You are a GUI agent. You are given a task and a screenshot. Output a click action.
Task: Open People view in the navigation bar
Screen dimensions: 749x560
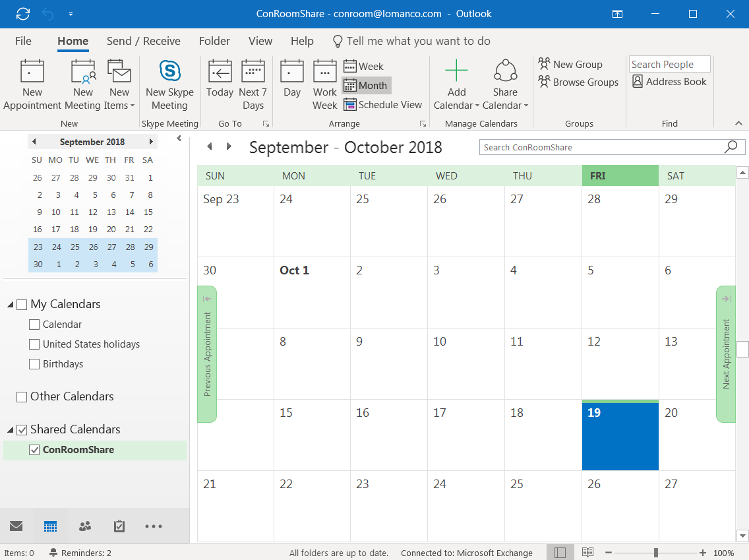click(85, 526)
